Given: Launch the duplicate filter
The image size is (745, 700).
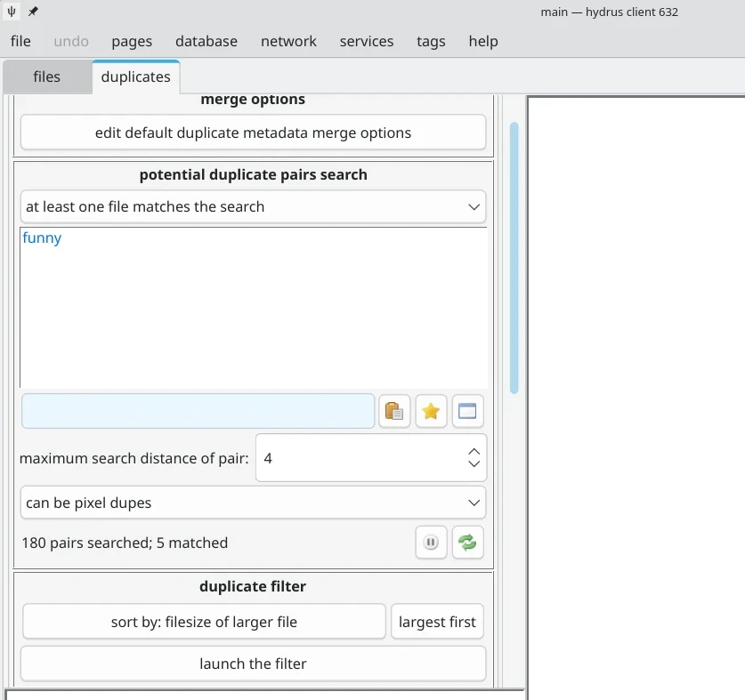Looking at the screenshot, I should [252, 664].
